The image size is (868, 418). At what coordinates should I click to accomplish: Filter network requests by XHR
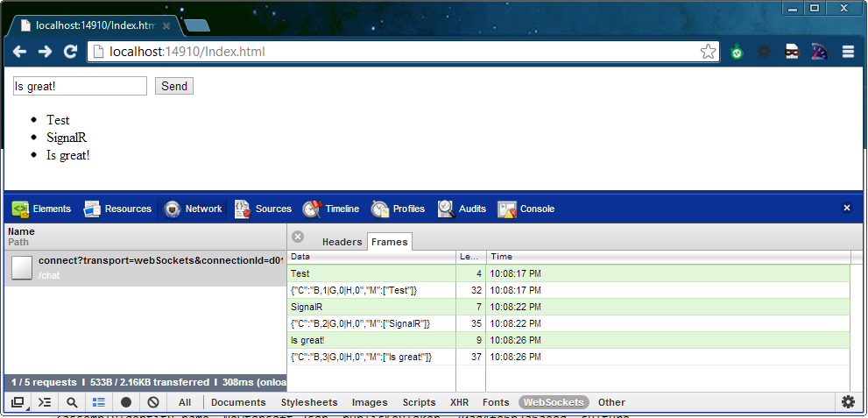[x=459, y=402]
